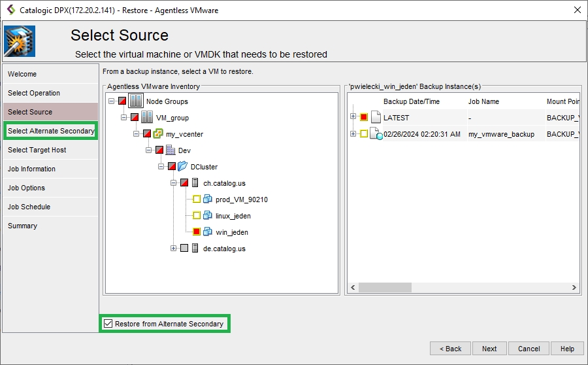Click the LATEST backup document icon
Screen dimensions: 588x365
click(375, 118)
